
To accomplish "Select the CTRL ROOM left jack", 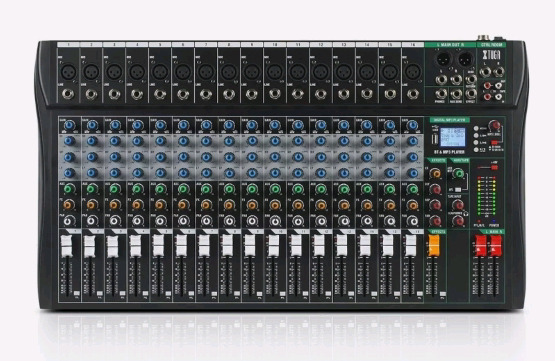I will click(x=485, y=72).
